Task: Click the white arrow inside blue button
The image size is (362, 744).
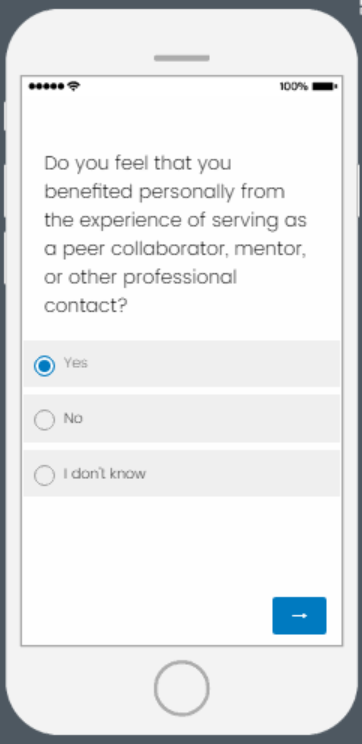Action: pyautogui.click(x=299, y=615)
